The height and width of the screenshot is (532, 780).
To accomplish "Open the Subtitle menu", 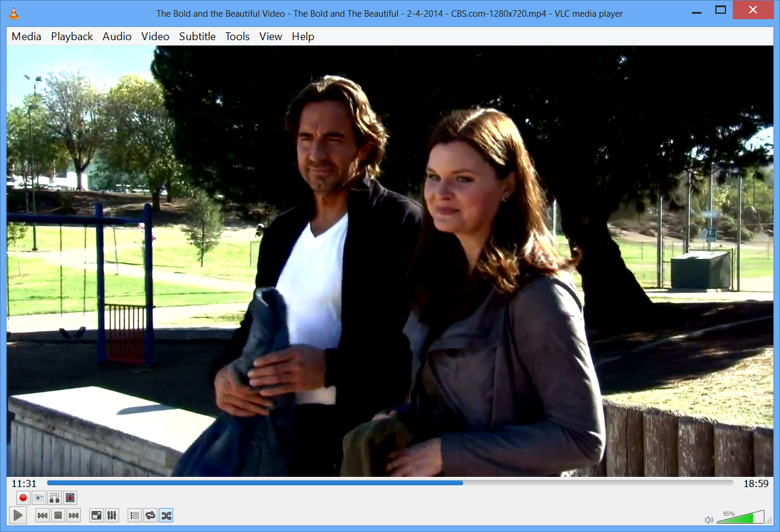I will click(x=197, y=37).
